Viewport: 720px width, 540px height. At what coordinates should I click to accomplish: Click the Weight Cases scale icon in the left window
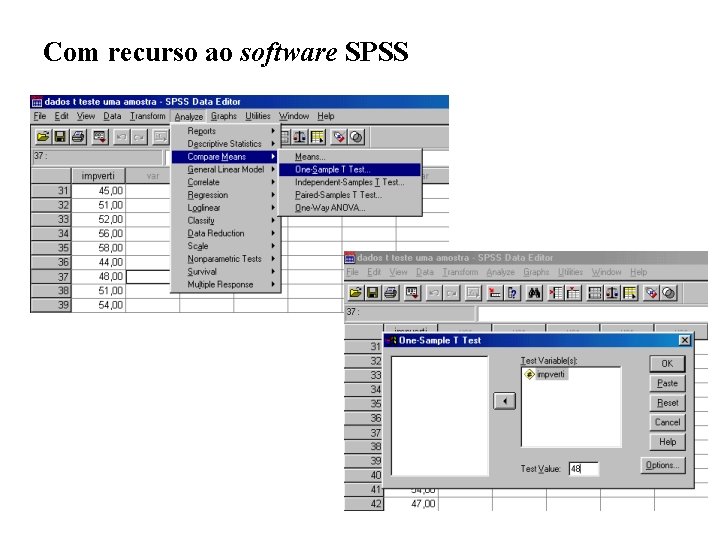coord(299,137)
